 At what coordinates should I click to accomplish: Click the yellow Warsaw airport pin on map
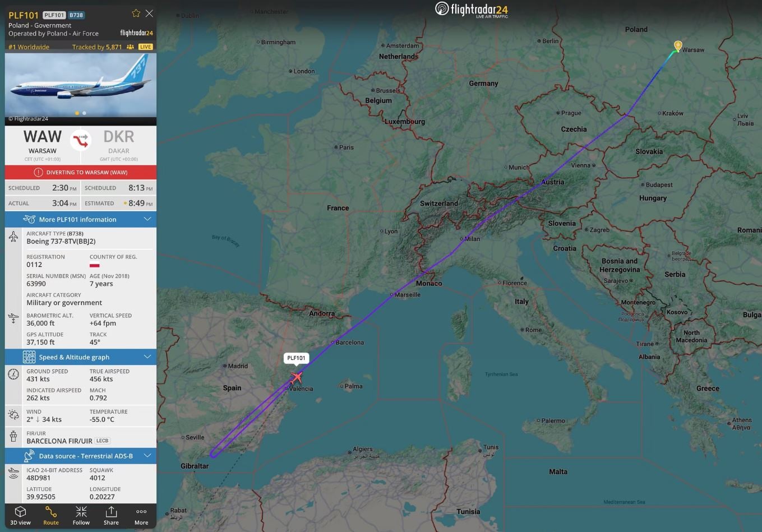pos(678,46)
